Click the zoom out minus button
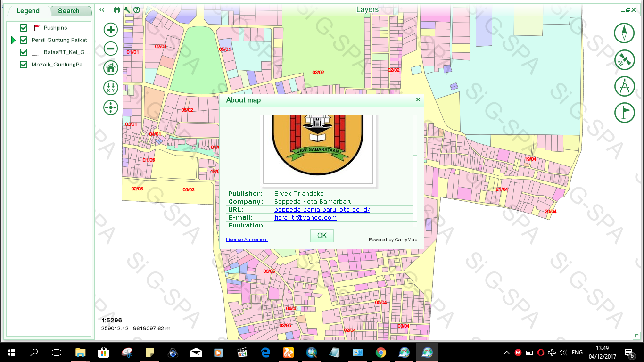Viewport: 644px width, 362px height. pyautogui.click(x=111, y=48)
